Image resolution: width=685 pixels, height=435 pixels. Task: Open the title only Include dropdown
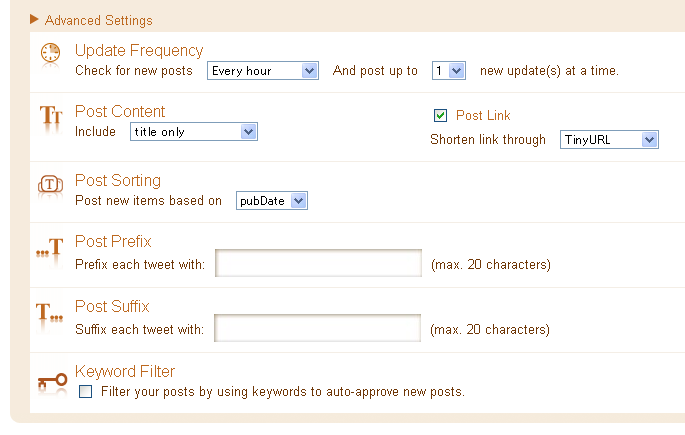point(194,131)
